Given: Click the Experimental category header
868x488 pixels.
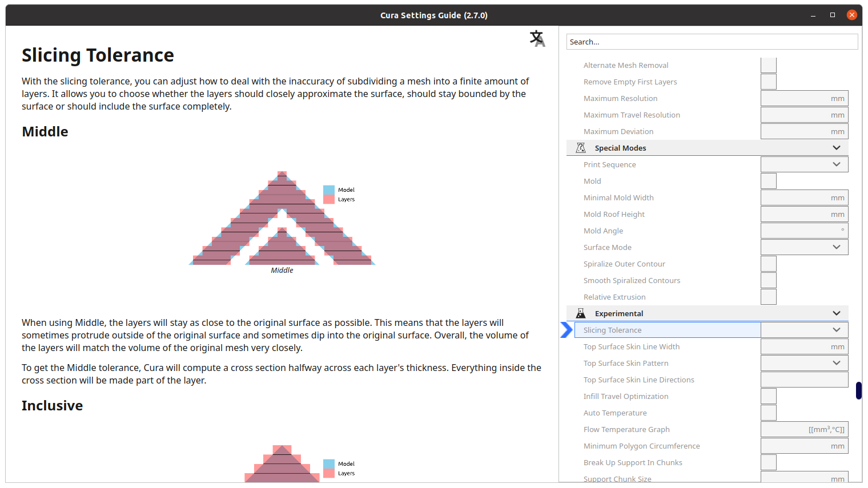Looking at the screenshot, I should 708,313.
